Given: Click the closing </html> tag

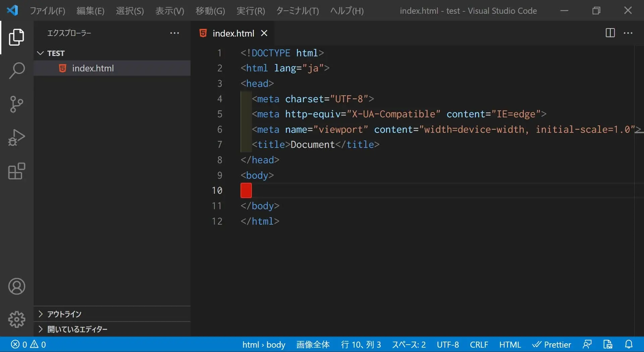Looking at the screenshot, I should click(260, 221).
